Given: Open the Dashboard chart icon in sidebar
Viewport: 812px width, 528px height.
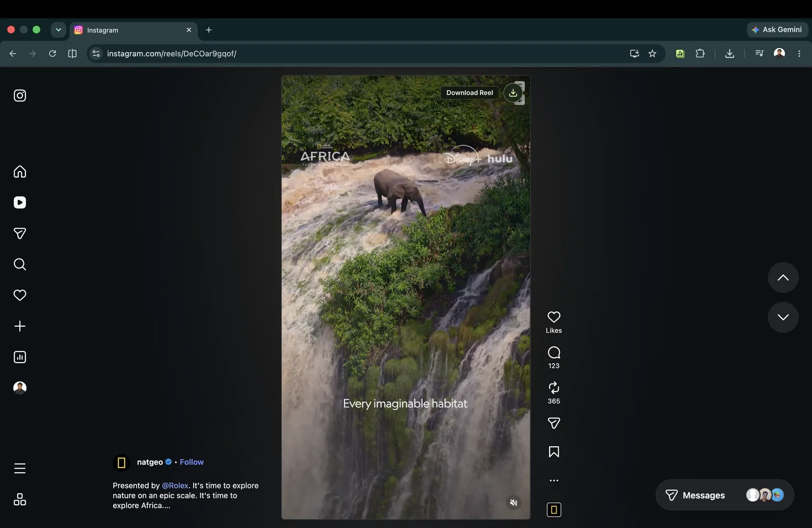Looking at the screenshot, I should click(x=20, y=357).
